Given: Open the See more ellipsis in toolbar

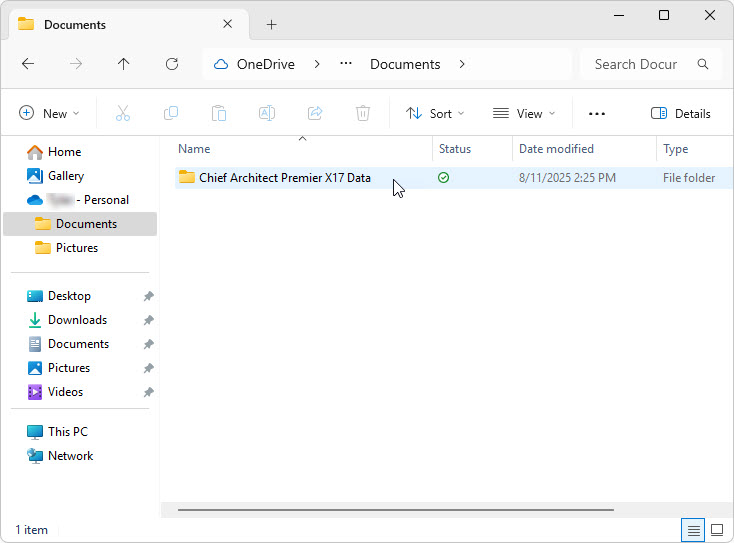Looking at the screenshot, I should coord(597,114).
